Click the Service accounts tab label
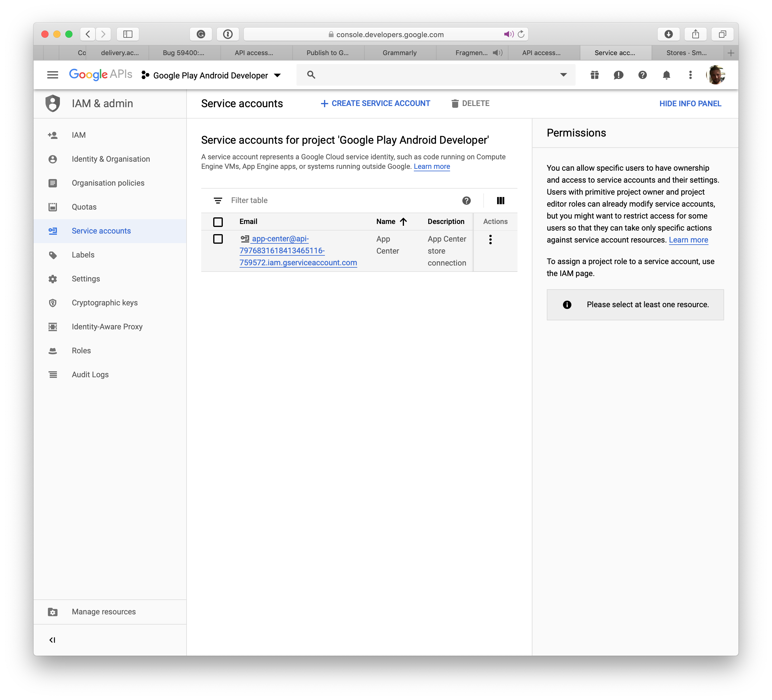 coord(101,231)
